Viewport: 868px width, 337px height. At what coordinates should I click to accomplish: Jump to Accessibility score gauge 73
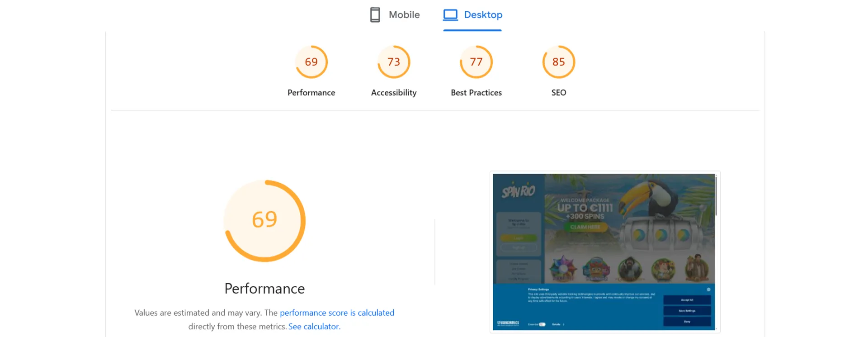tap(394, 62)
